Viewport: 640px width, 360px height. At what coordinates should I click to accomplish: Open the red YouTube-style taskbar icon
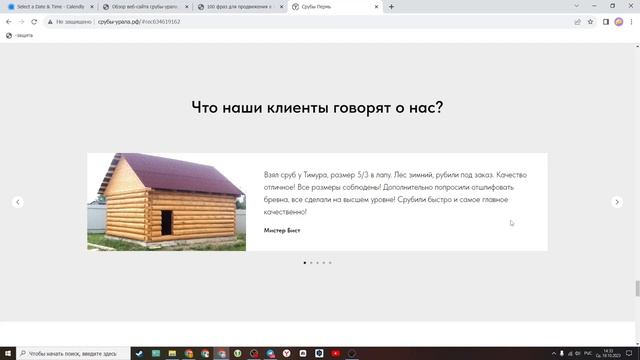pos(336,353)
